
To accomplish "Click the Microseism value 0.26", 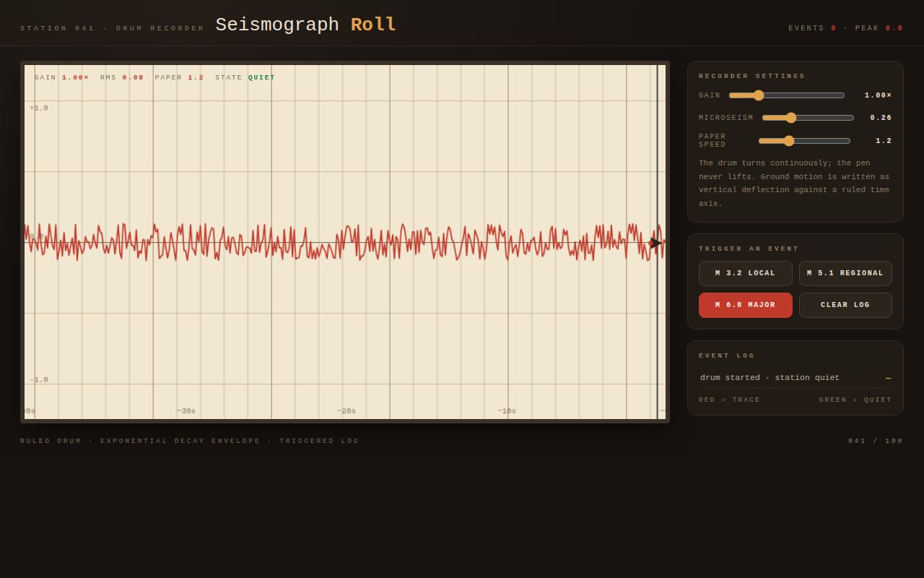I will (881, 118).
